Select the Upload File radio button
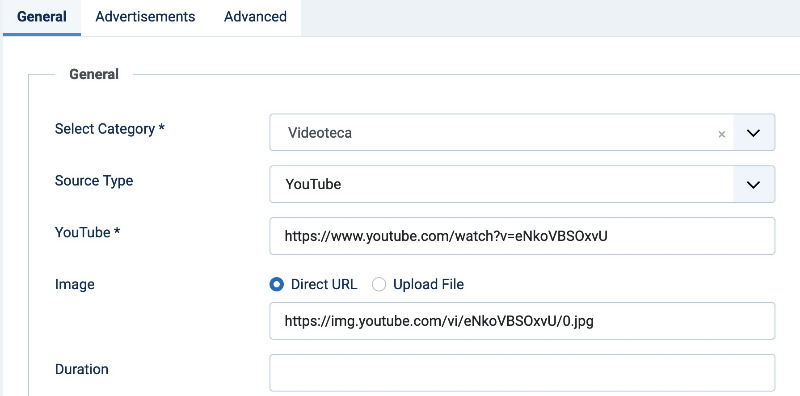Image resolution: width=800 pixels, height=396 pixels. pos(379,284)
